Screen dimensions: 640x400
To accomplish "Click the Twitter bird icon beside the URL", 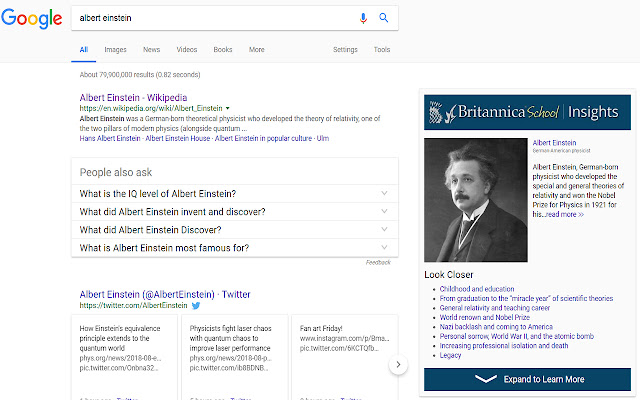I will pyautogui.click(x=196, y=305).
